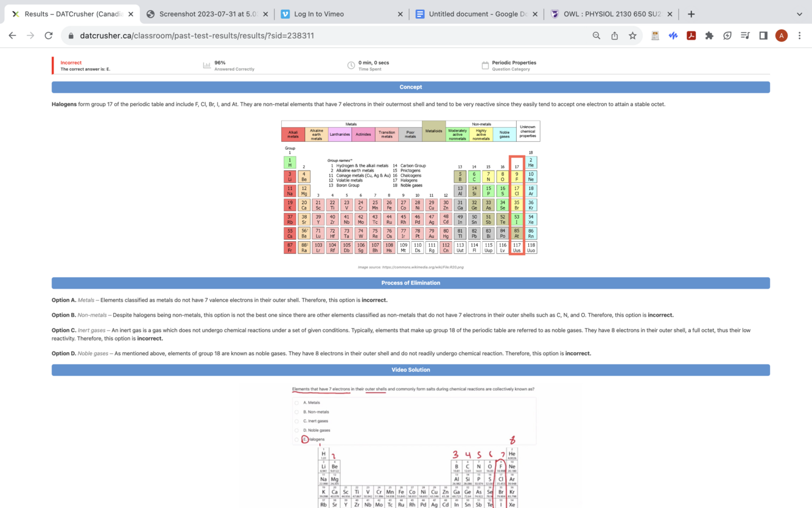
Task: Share this page via the share icon
Action: 615,36
